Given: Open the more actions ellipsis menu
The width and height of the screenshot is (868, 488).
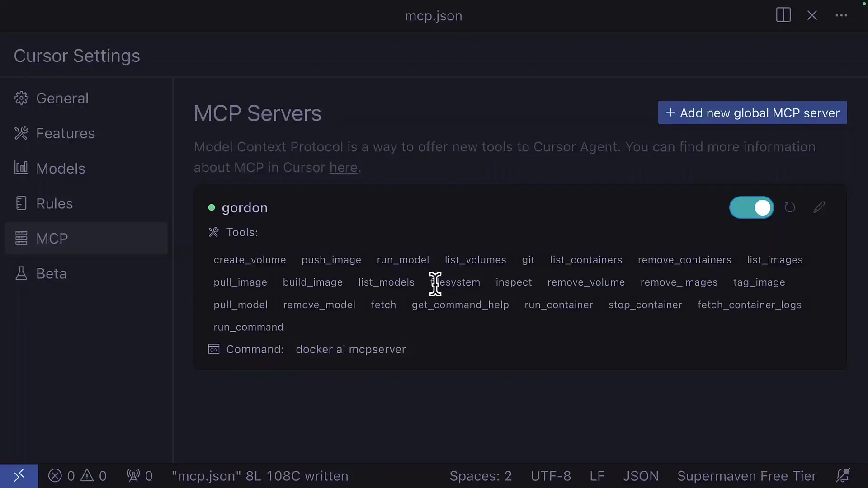Looking at the screenshot, I should point(841,15).
